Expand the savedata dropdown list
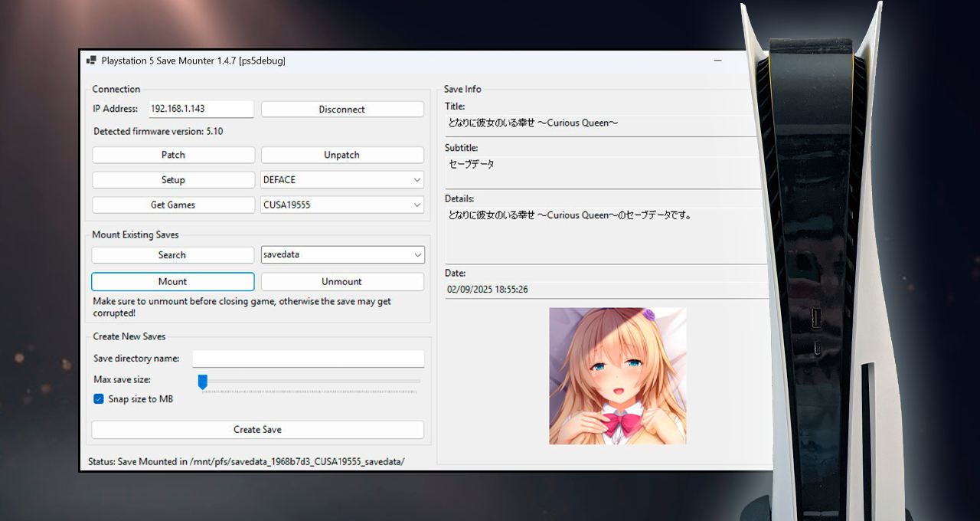 tap(417, 255)
